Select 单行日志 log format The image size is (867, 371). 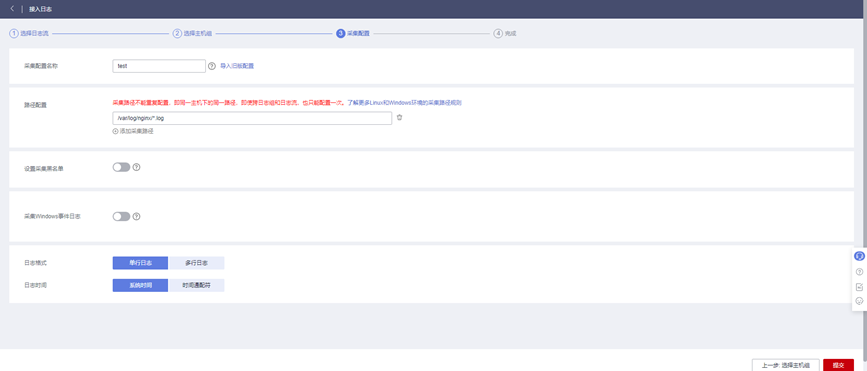[140, 263]
